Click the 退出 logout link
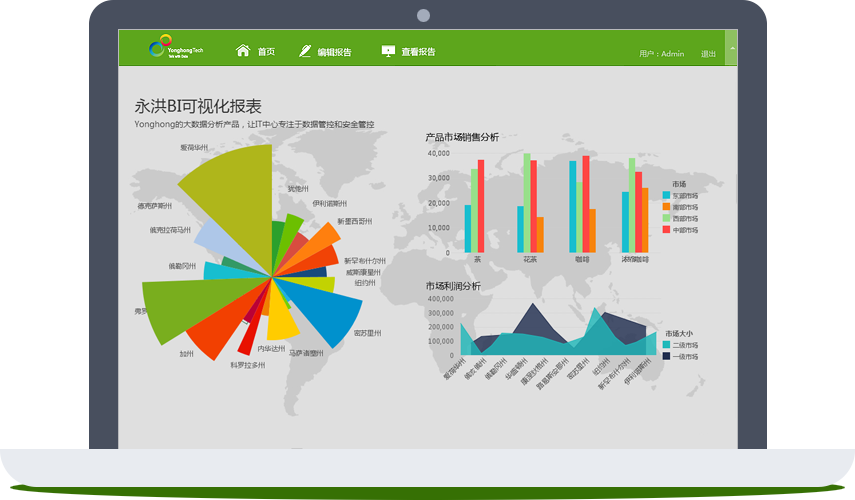 coord(708,54)
